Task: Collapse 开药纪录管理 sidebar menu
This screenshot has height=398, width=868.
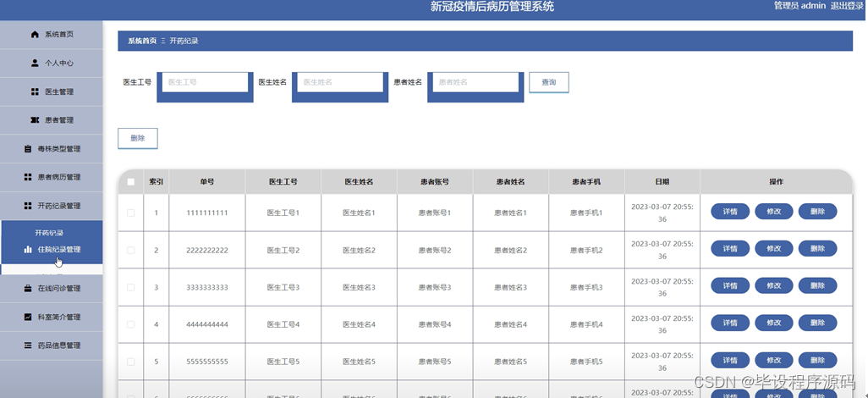Action: pyautogui.click(x=52, y=207)
